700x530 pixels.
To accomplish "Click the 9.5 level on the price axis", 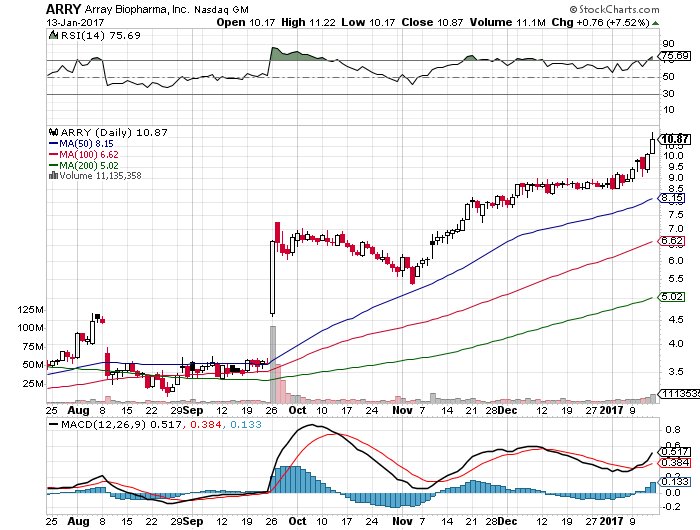I will [x=674, y=167].
